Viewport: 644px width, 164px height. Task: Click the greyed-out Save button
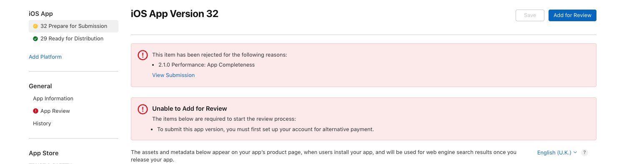tap(530, 15)
